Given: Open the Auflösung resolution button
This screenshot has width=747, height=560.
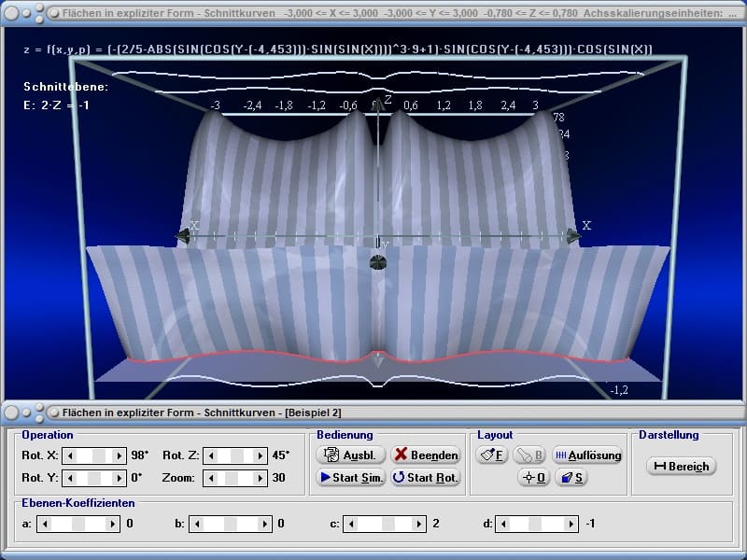Looking at the screenshot, I should pos(587,455).
